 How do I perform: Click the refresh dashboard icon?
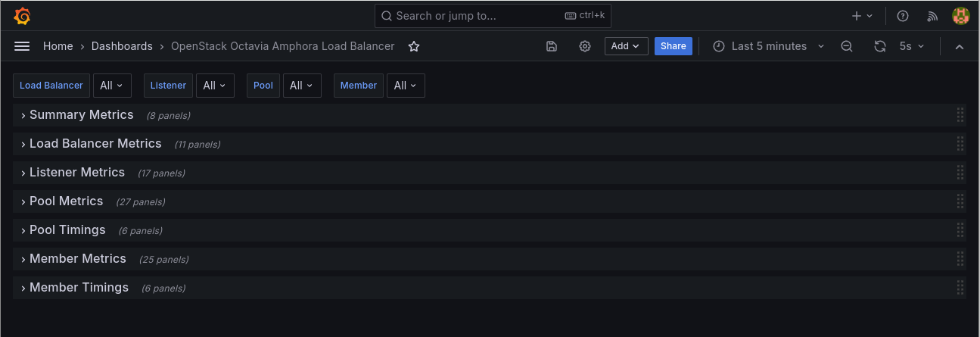pos(879,46)
